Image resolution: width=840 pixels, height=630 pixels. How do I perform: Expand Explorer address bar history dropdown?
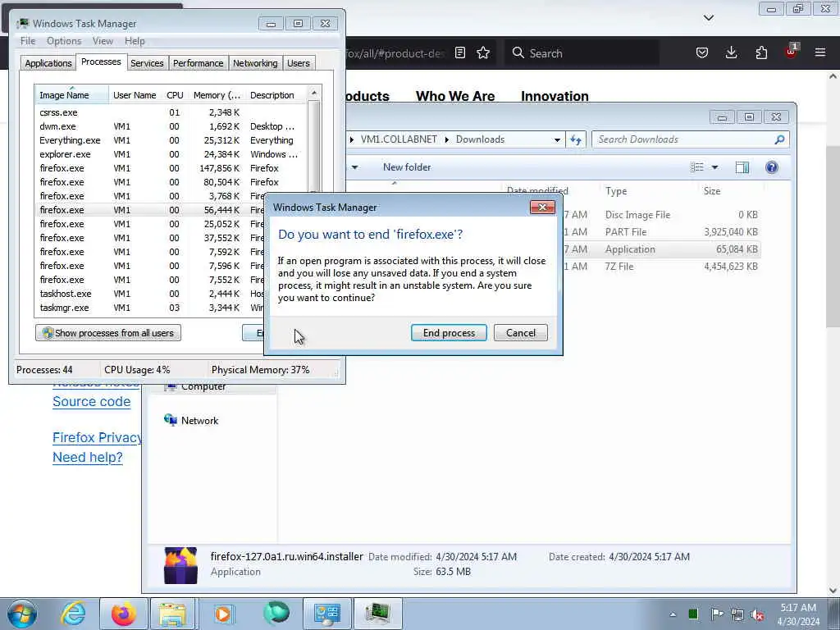pos(557,139)
